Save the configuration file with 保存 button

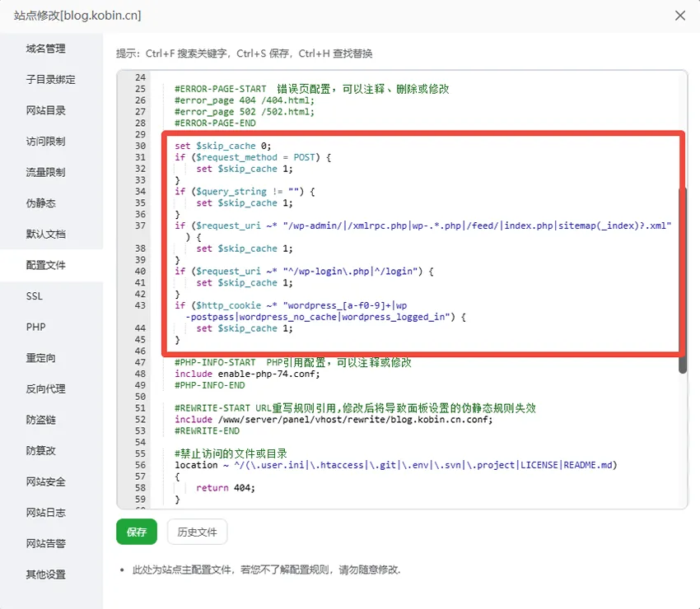pos(136,532)
